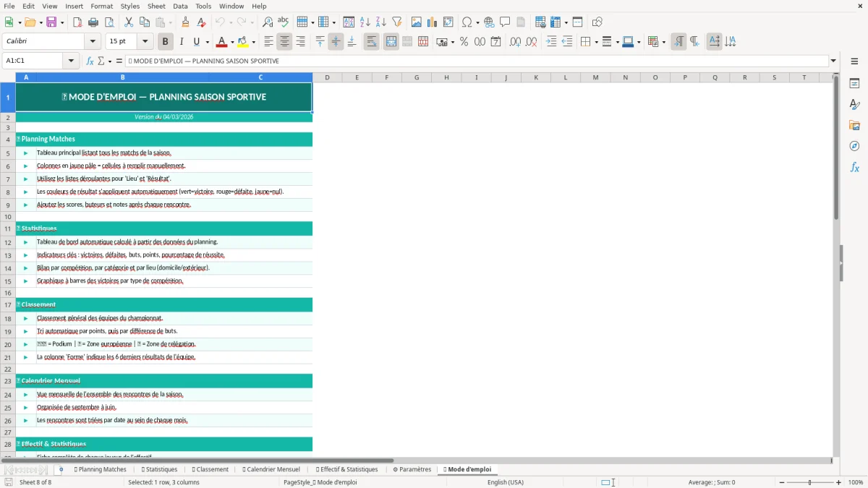Click the Copy icon

(145, 22)
